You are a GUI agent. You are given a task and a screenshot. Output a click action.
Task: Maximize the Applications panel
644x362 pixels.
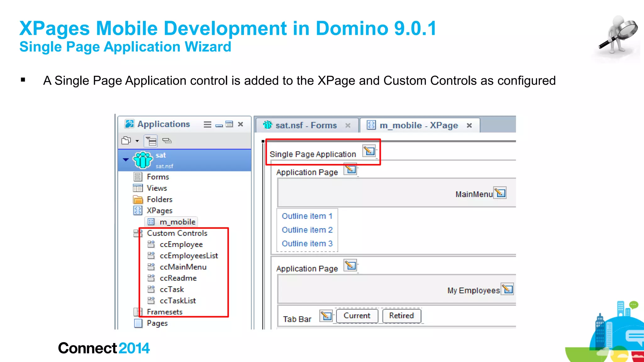pyautogui.click(x=230, y=124)
